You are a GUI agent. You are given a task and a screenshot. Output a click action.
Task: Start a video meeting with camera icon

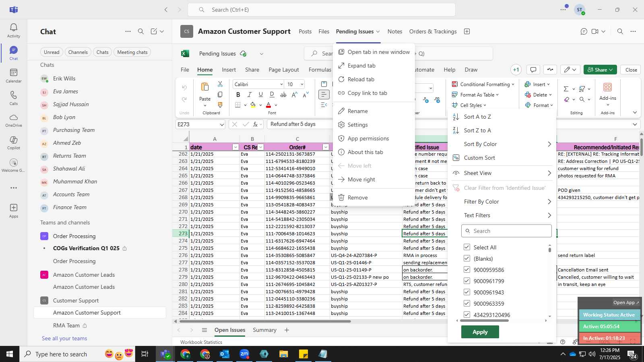click(595, 31)
